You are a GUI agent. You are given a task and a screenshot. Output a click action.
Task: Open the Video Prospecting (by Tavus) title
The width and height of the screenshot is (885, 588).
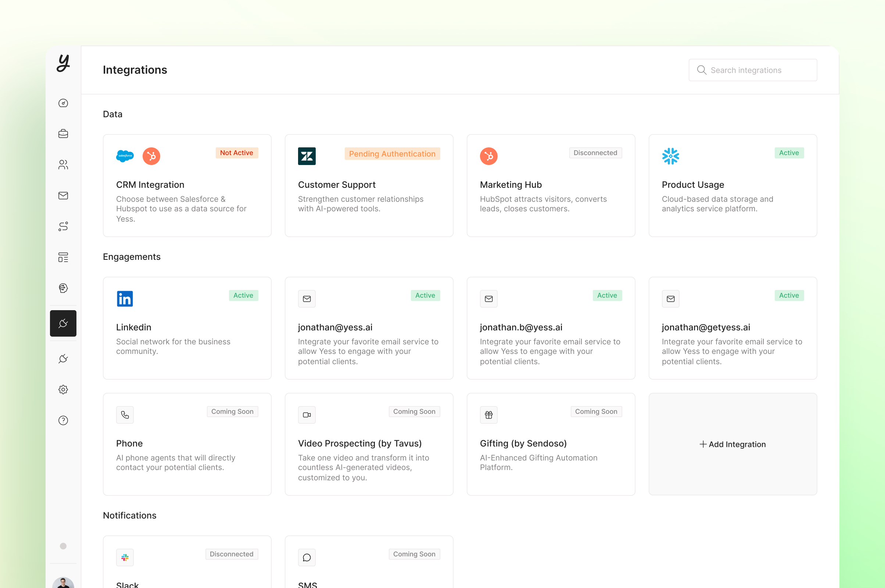point(360,443)
